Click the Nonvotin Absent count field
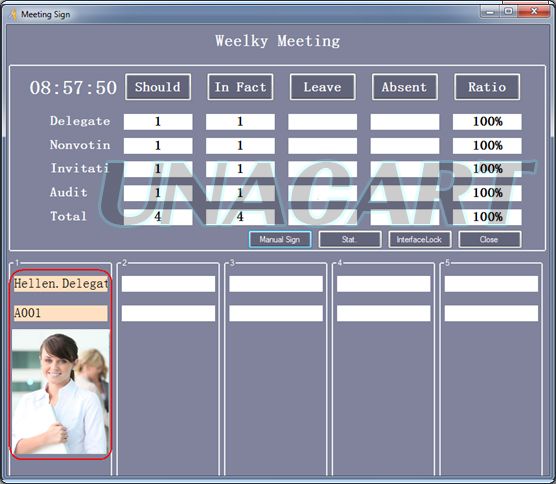This screenshot has width=556, height=484. click(405, 145)
